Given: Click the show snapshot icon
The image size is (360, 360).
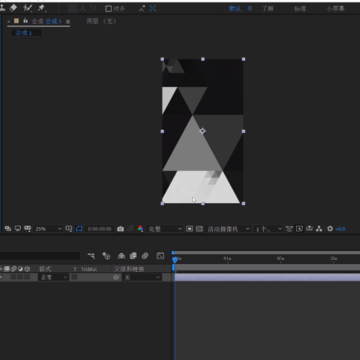Looking at the screenshot, I should (130, 229).
